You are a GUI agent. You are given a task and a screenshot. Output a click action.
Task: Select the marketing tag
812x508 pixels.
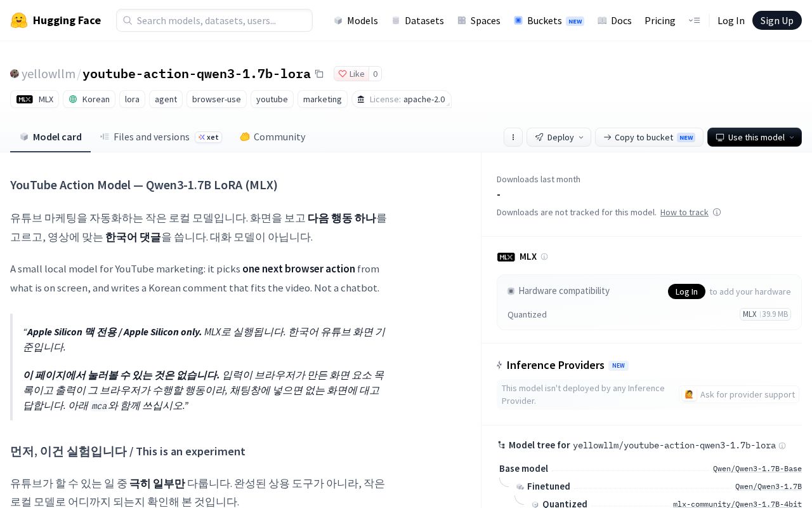[322, 99]
